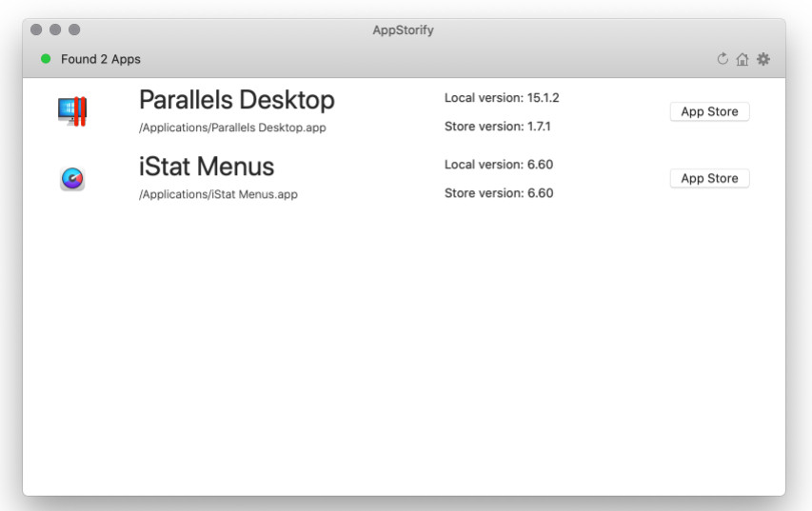Click Store version 1.7.1 text
Image resolution: width=812 pixels, height=511 pixels.
[x=498, y=127]
